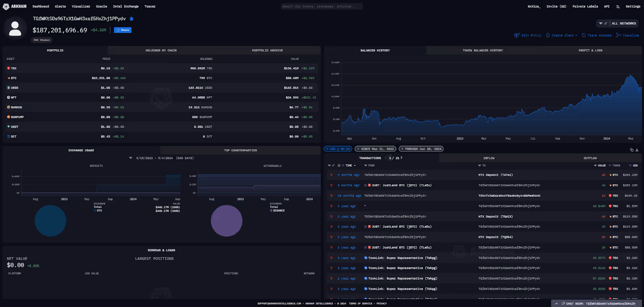The height and width of the screenshot is (307, 644).
Task: Open the Dashboard menu item
Action: (41, 6)
